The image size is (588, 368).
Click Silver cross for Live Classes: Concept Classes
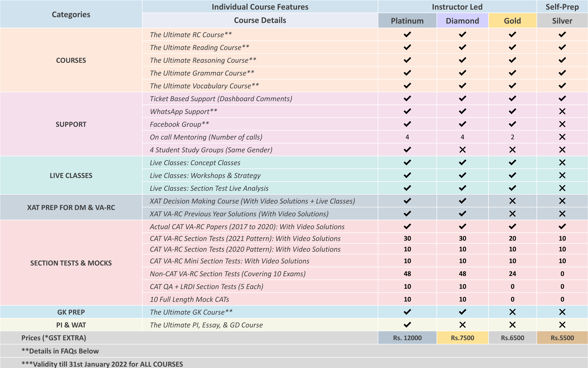[x=562, y=163]
